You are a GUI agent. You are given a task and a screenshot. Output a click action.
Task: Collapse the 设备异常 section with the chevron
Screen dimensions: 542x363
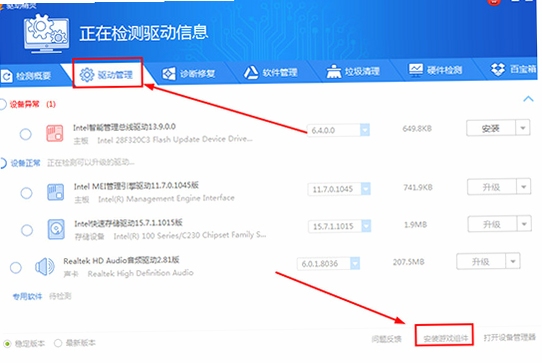click(528, 99)
